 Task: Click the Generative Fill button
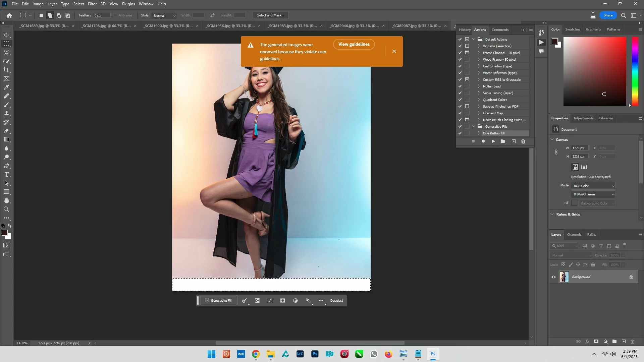(x=219, y=301)
